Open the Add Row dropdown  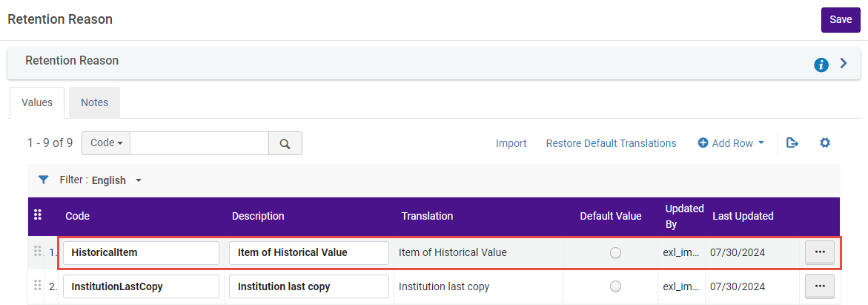point(731,143)
